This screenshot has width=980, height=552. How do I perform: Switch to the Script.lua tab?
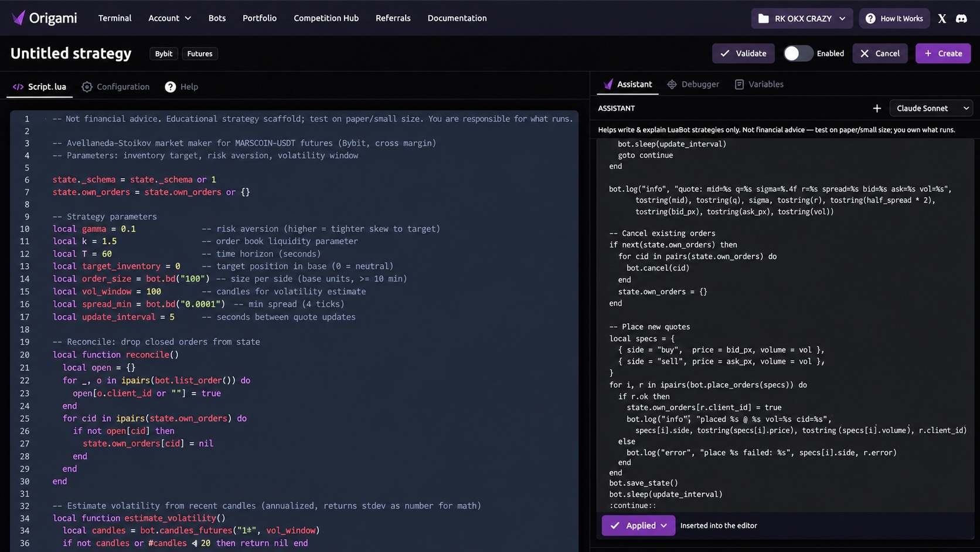click(39, 87)
